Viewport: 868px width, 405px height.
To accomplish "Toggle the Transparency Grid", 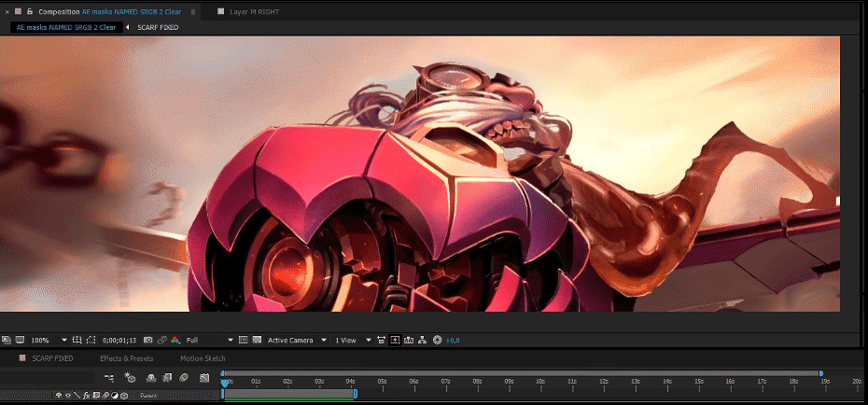I will [x=256, y=340].
